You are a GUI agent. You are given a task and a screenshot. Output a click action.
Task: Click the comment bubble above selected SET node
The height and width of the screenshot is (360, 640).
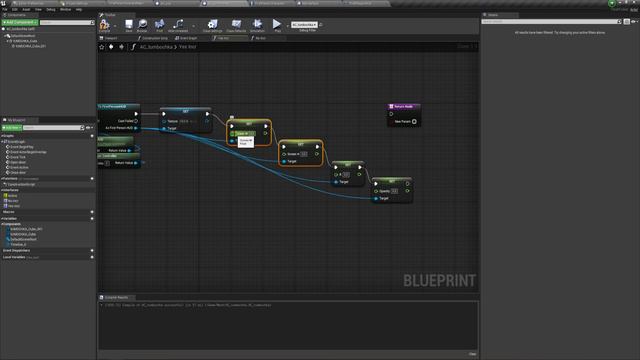(x=231, y=117)
